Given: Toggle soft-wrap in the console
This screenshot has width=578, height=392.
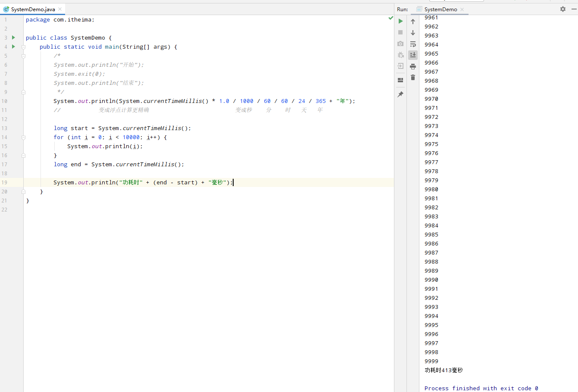Looking at the screenshot, I should (x=413, y=44).
